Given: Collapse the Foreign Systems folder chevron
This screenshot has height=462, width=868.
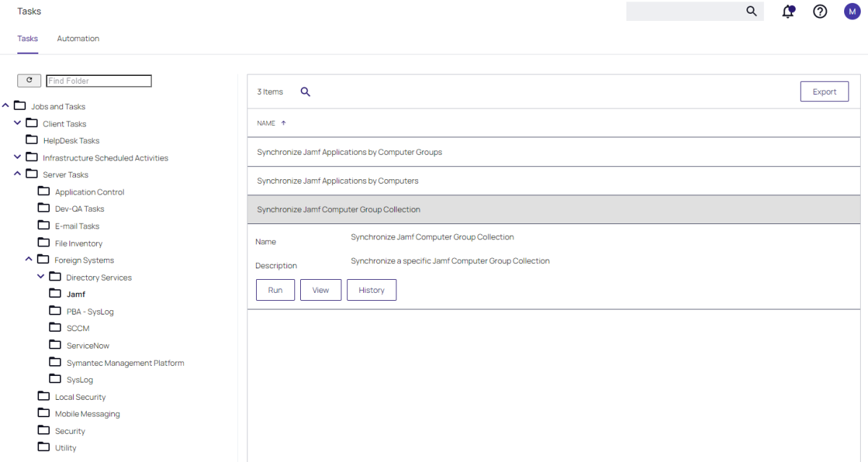Looking at the screenshot, I should click(x=29, y=260).
